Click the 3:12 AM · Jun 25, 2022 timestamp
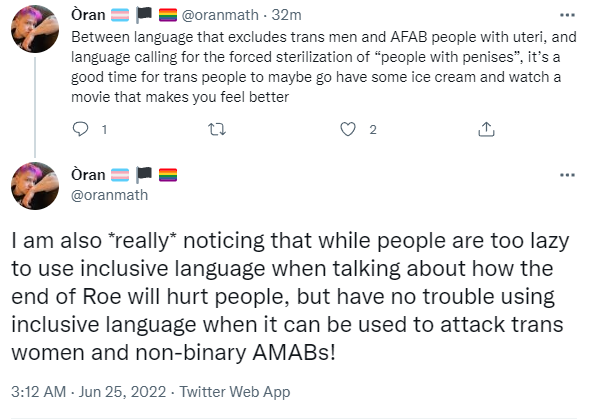 [88, 392]
